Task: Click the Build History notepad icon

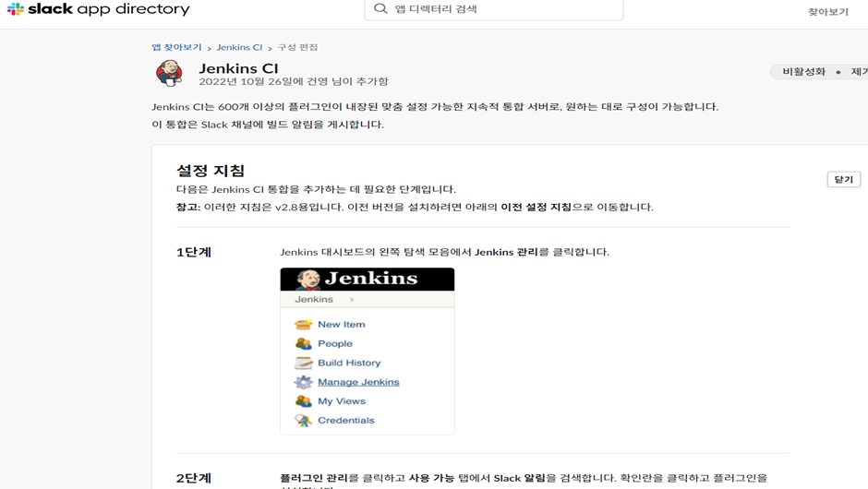Action: click(304, 363)
